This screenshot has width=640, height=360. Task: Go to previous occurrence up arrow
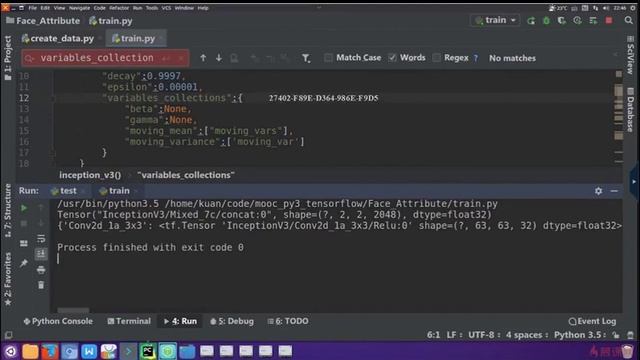203,58
